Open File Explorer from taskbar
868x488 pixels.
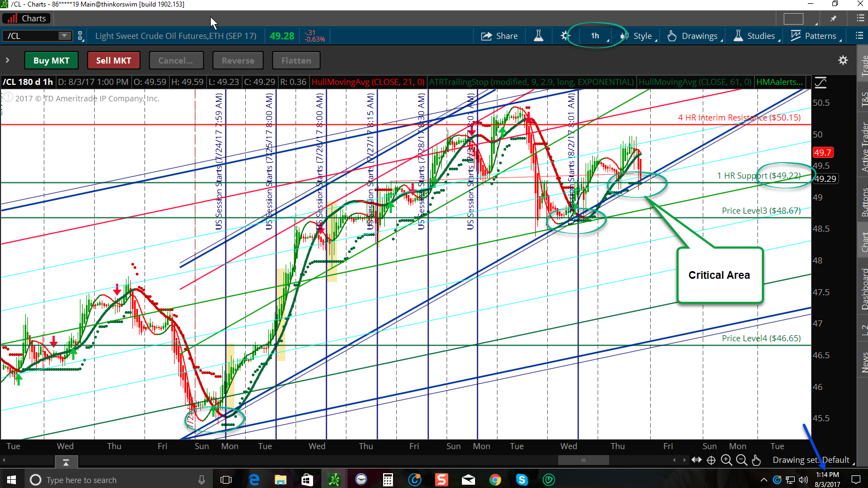pos(280,480)
